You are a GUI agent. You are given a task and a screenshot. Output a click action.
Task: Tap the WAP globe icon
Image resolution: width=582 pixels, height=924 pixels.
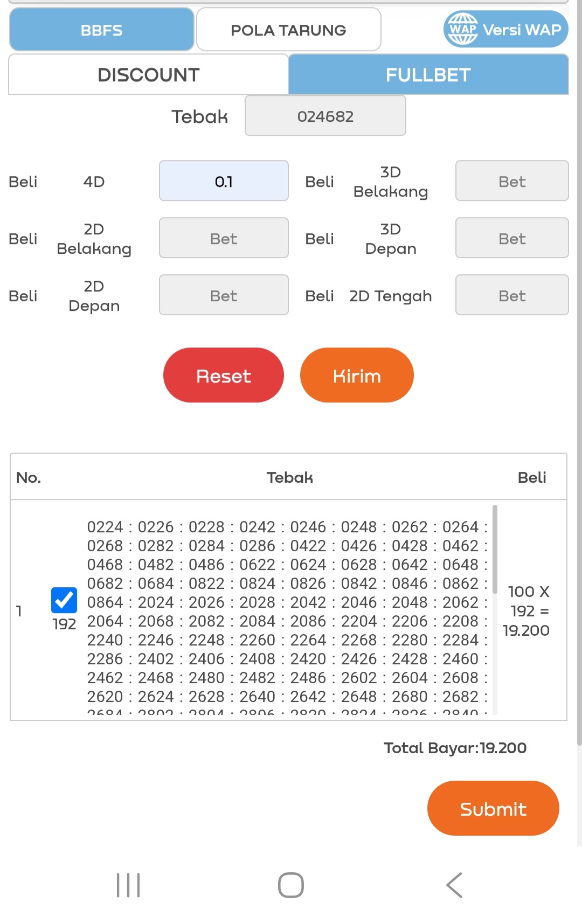coord(463,29)
